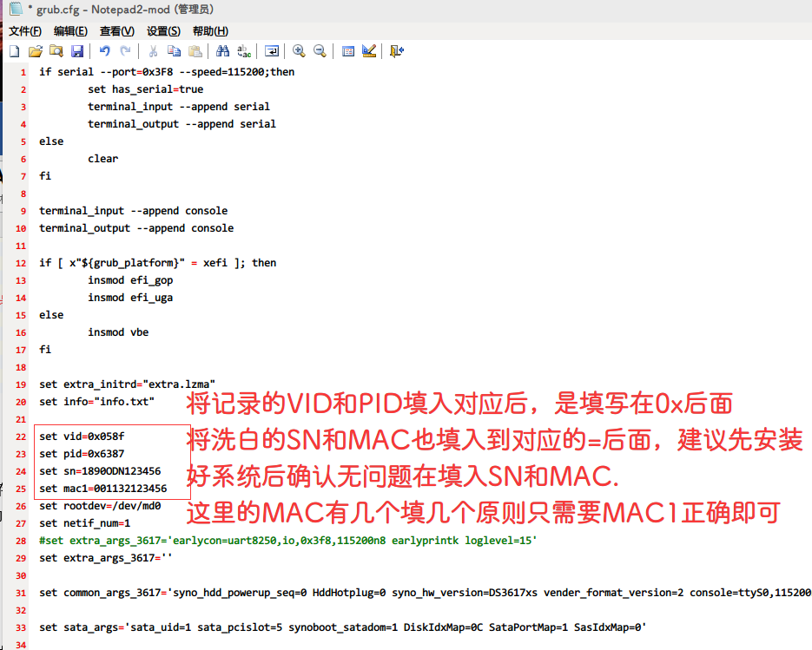Click 'terminal_output --append console' line
812x650 pixels.
[136, 228]
